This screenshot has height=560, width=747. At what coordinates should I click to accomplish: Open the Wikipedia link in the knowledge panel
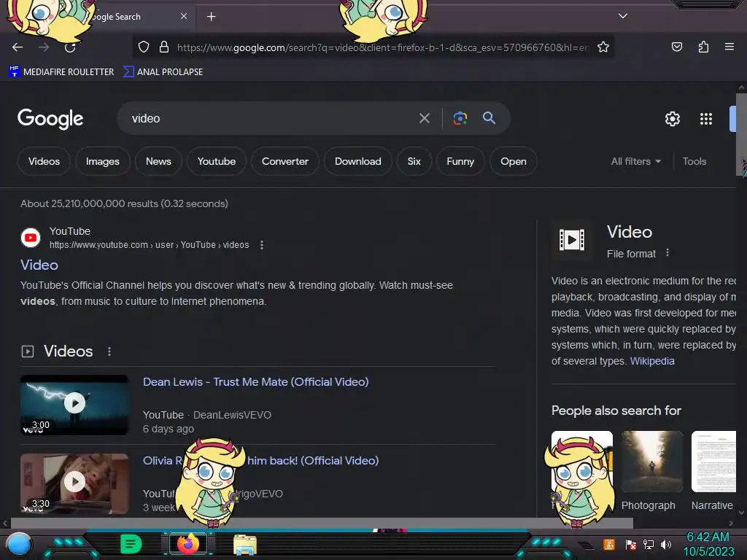652,361
